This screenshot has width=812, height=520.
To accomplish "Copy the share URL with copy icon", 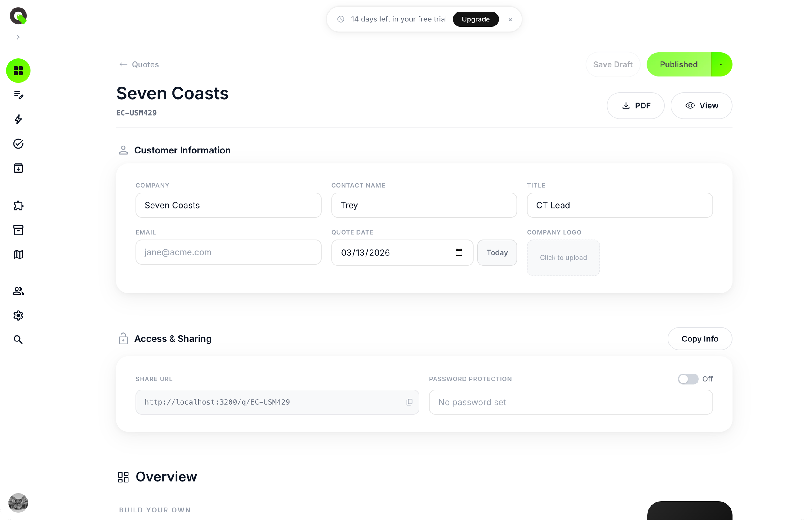I will (409, 402).
